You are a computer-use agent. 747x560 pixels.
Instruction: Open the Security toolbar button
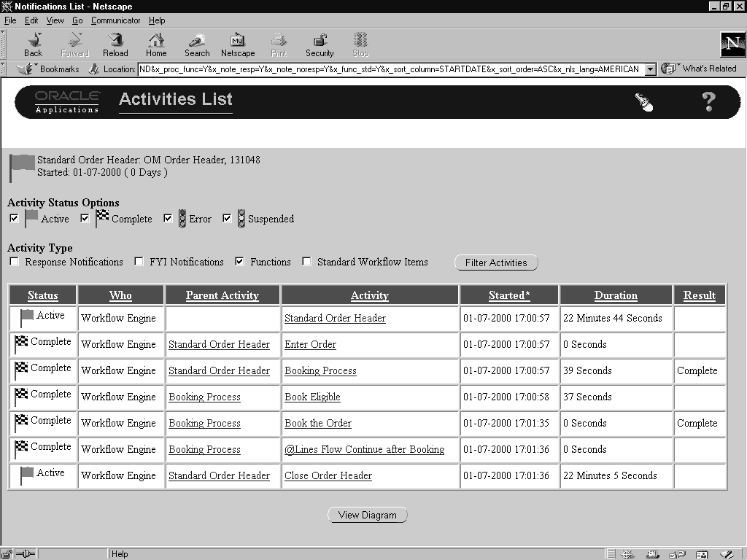tap(320, 45)
